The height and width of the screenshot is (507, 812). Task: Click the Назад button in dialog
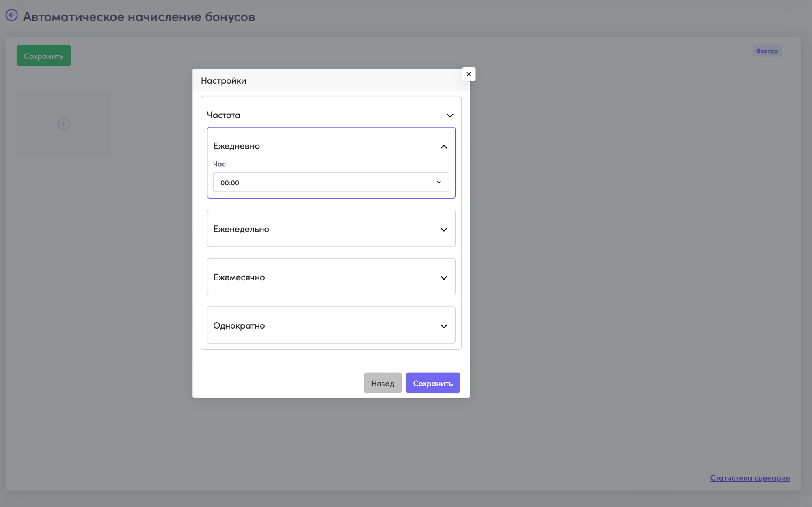tap(382, 383)
